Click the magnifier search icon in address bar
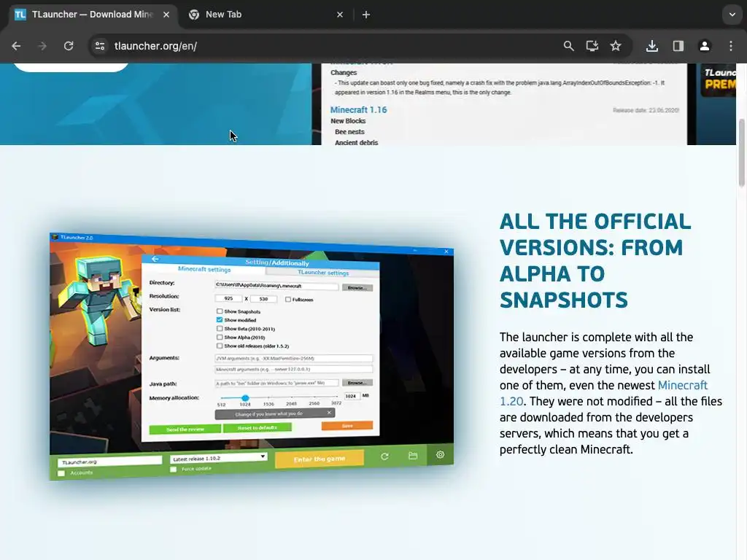This screenshot has width=747, height=560. (x=568, y=46)
